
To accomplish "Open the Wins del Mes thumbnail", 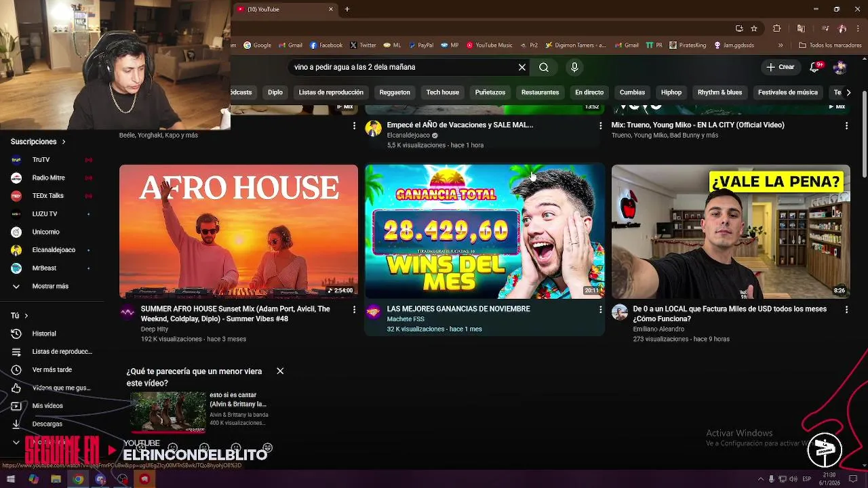I will click(x=484, y=231).
